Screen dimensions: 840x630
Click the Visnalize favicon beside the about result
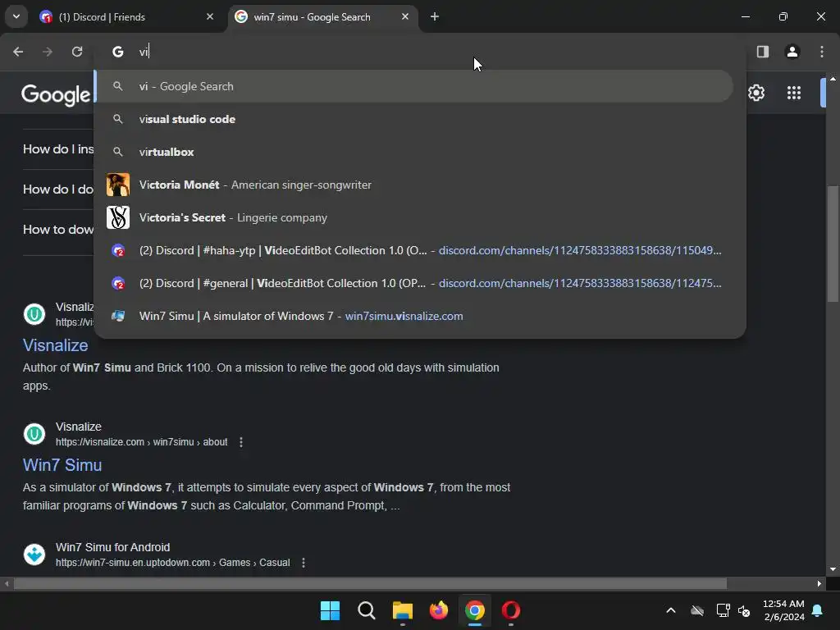[34, 434]
